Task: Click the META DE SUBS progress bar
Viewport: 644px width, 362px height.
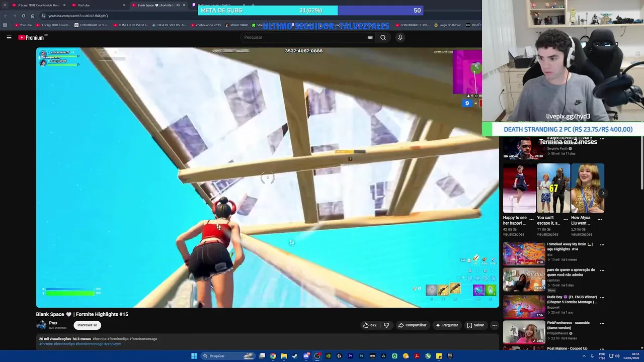Action: click(x=310, y=11)
